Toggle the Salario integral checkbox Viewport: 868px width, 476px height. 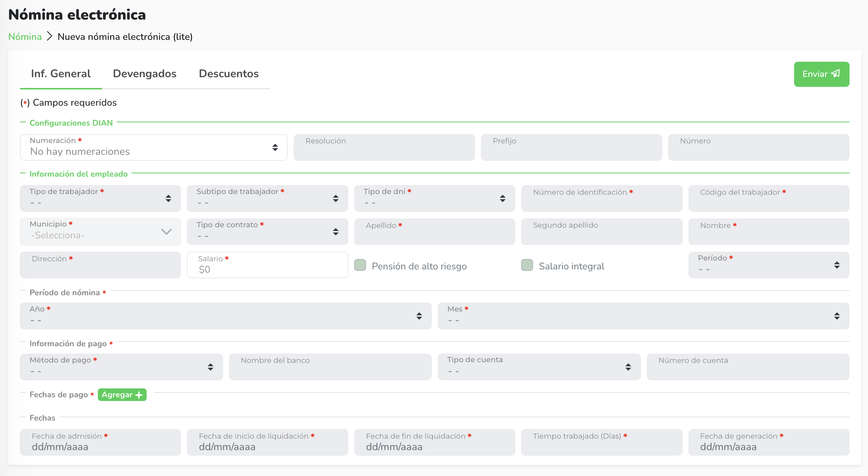click(x=527, y=265)
